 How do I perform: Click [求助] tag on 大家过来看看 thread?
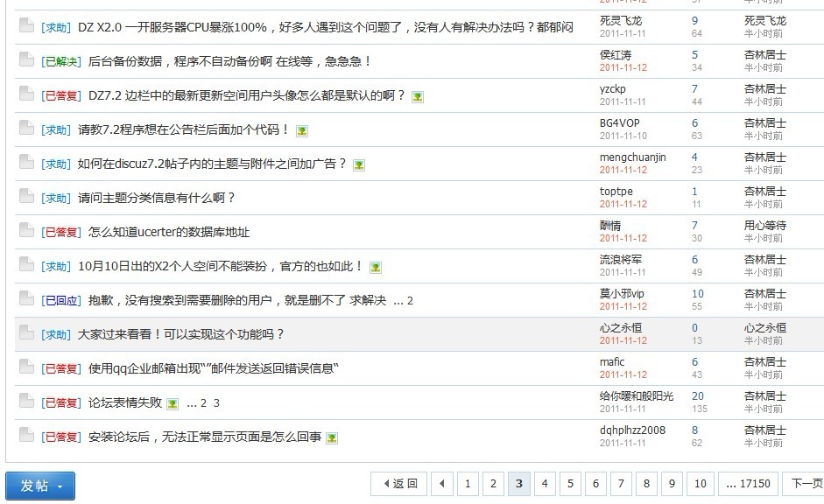[x=56, y=334]
